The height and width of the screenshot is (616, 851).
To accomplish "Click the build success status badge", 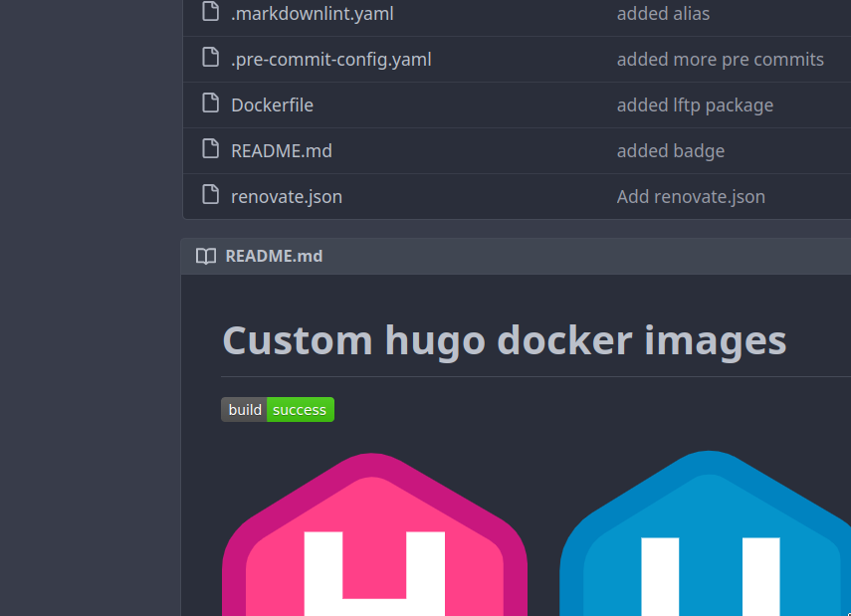I will click(x=278, y=410).
